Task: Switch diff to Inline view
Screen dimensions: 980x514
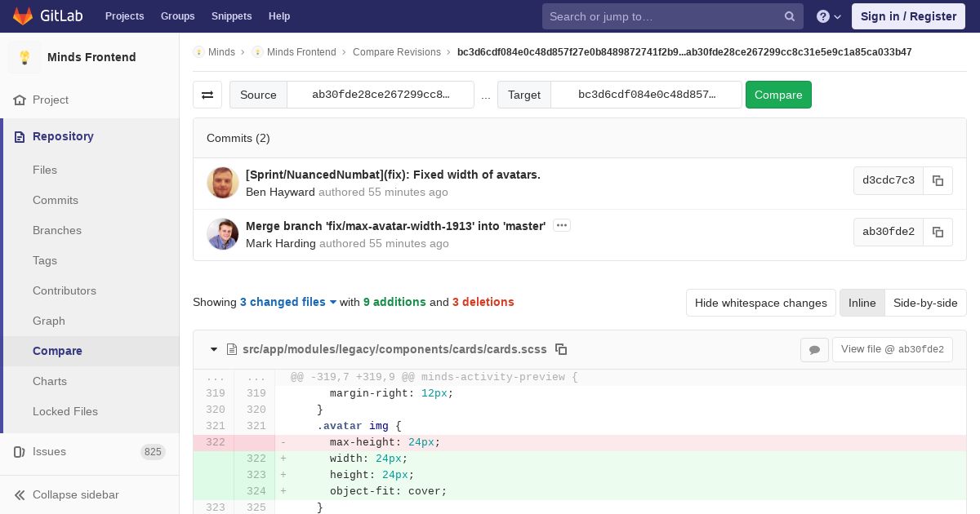Action: tap(862, 303)
